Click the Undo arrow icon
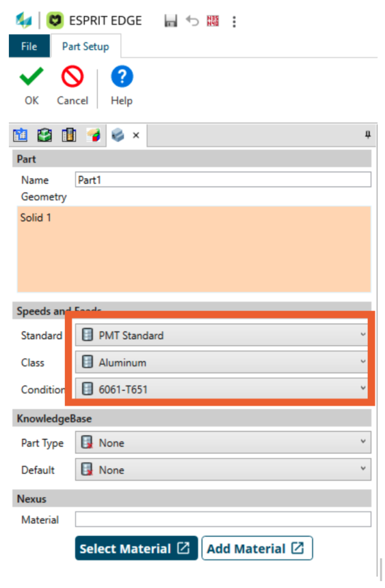Image resolution: width=385 pixels, height=588 pixels. tap(192, 21)
